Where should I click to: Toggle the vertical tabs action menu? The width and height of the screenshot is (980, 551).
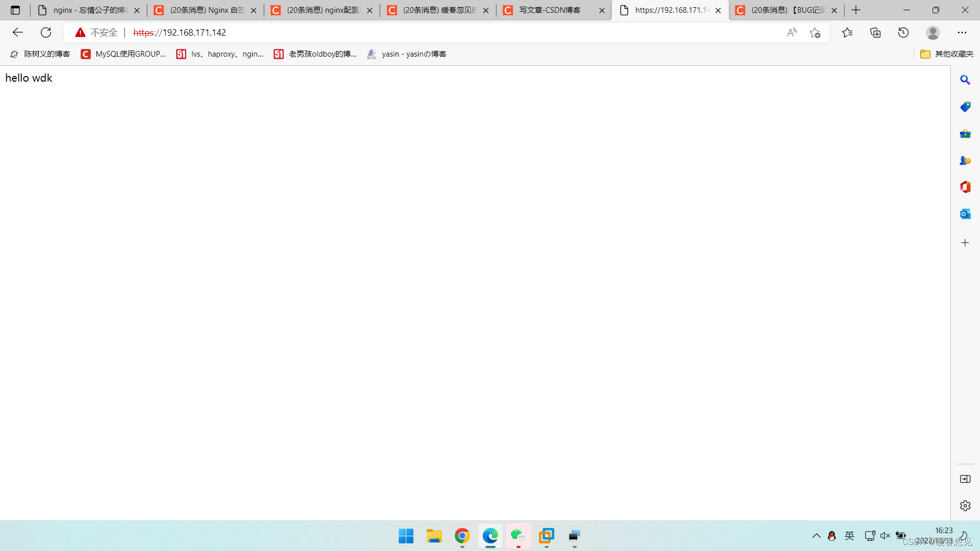[x=15, y=10]
